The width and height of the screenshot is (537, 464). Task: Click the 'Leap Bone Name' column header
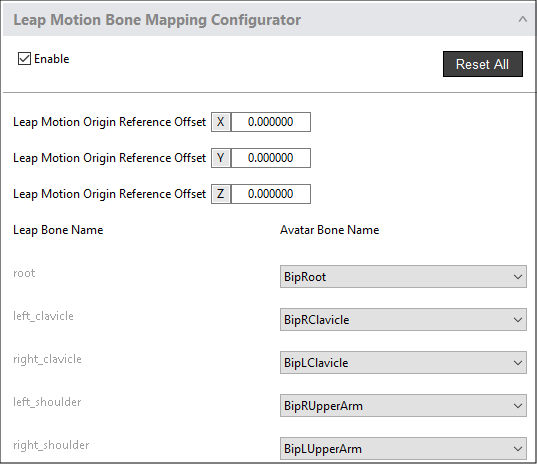(x=58, y=230)
